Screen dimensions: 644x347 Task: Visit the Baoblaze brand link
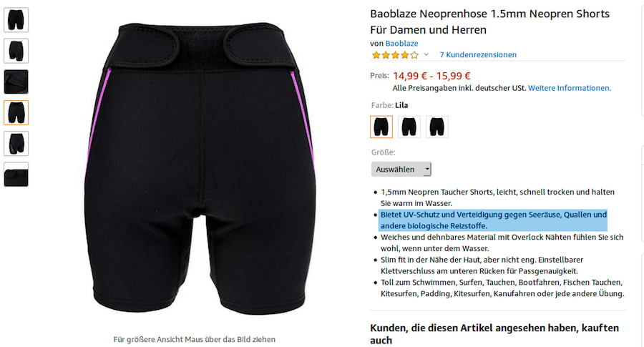coord(401,44)
